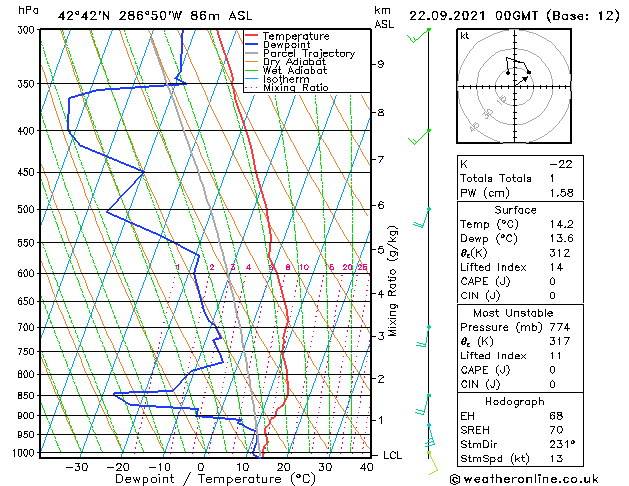Click the Most Unstable section header
This screenshot has width=629, height=486.
513,313
